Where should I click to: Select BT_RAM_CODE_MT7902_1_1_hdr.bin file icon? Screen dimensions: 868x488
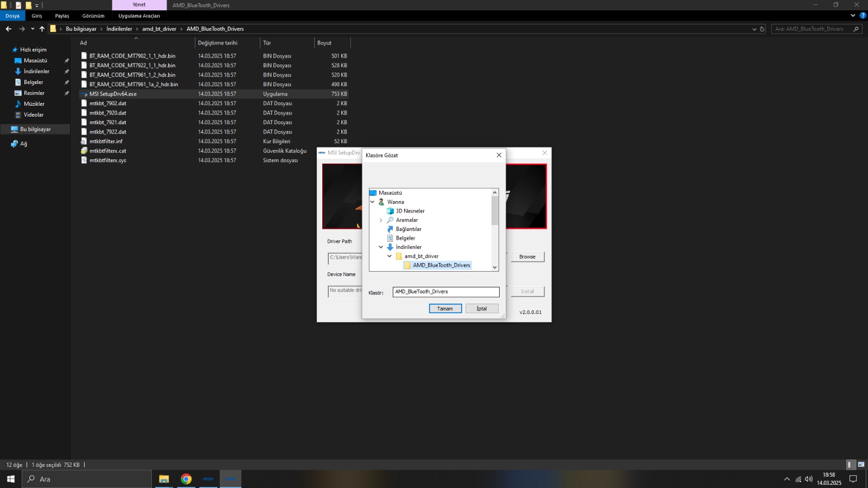point(84,56)
